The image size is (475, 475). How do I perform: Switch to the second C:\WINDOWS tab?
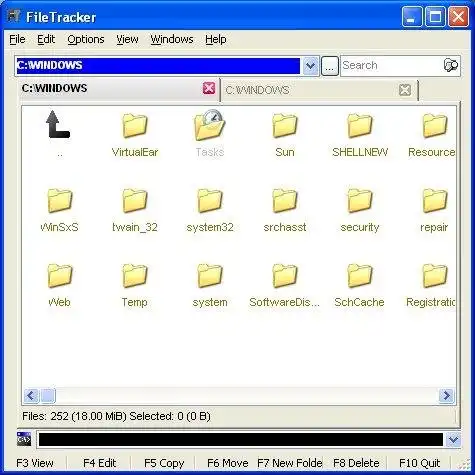point(319,90)
